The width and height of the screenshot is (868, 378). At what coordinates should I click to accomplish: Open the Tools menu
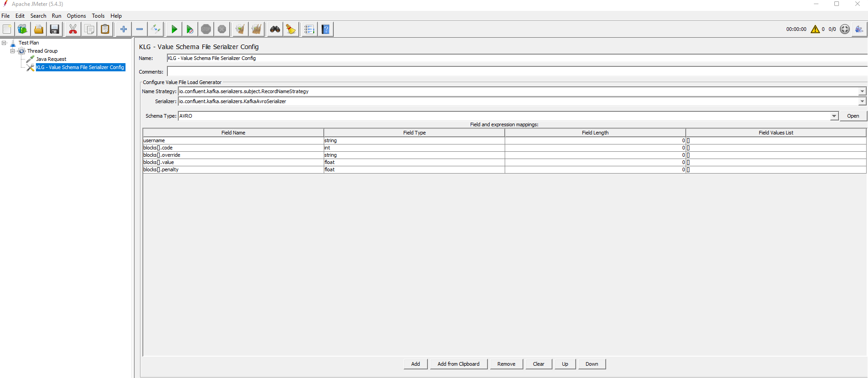(x=98, y=15)
